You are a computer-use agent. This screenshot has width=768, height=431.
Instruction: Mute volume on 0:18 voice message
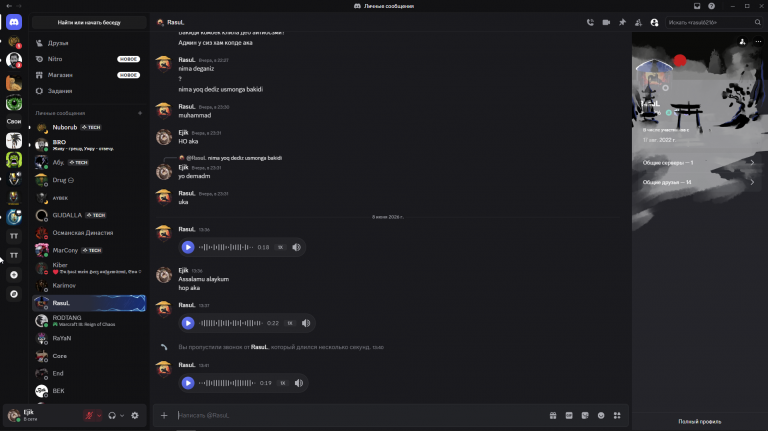pos(296,247)
